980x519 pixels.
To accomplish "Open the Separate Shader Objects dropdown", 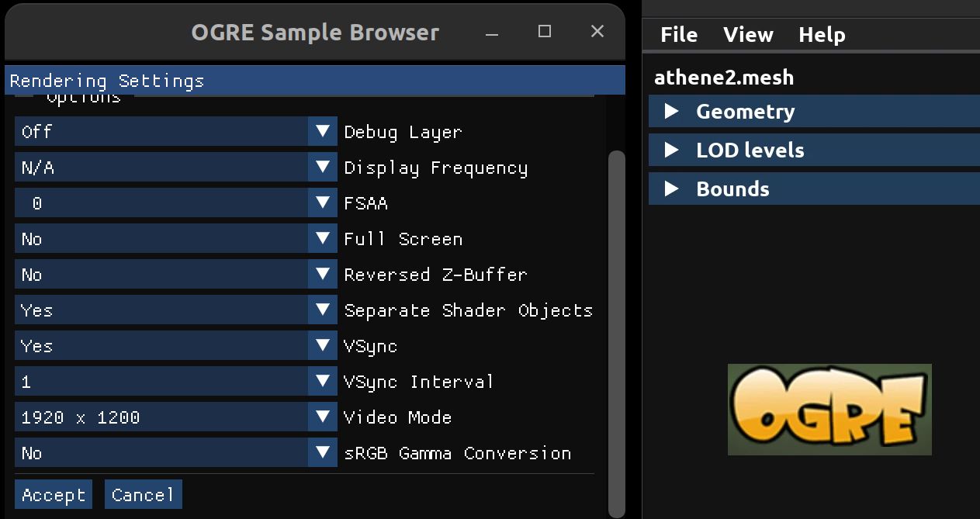I will pos(176,310).
